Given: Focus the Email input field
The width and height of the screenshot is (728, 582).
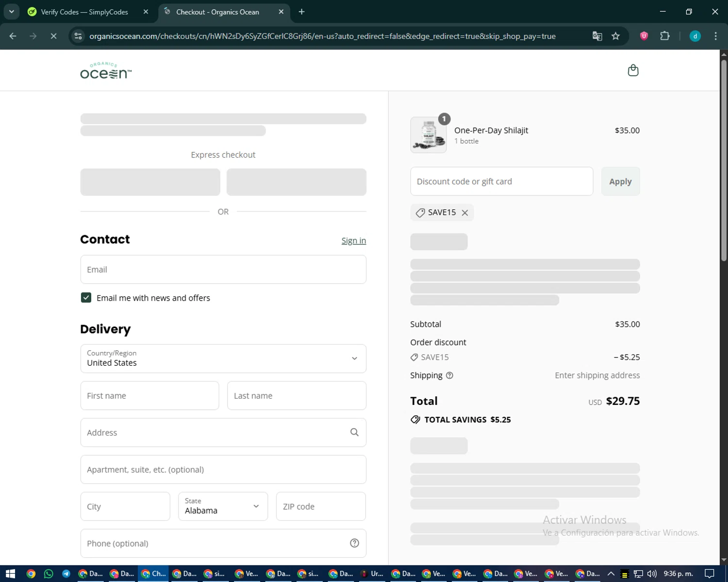Looking at the screenshot, I should (223, 269).
